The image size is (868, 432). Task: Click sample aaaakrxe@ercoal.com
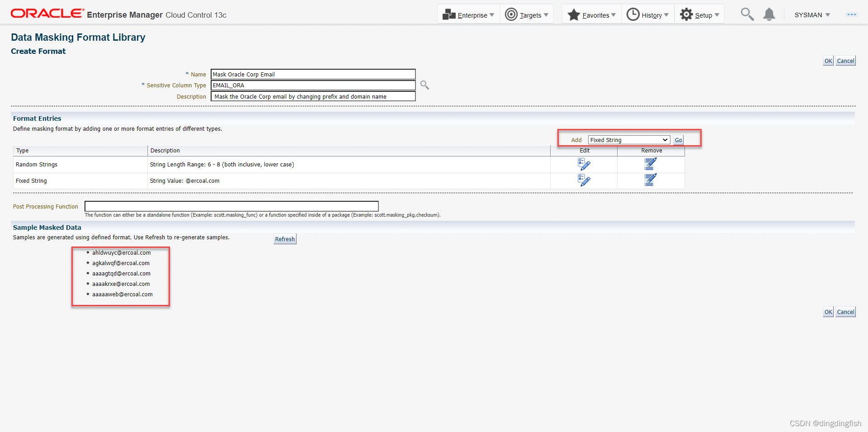point(121,284)
